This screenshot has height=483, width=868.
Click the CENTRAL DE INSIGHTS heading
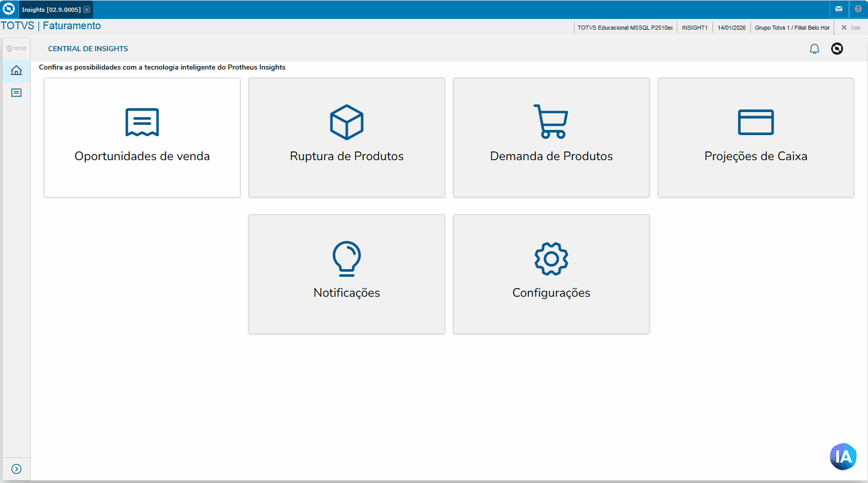pyautogui.click(x=88, y=49)
